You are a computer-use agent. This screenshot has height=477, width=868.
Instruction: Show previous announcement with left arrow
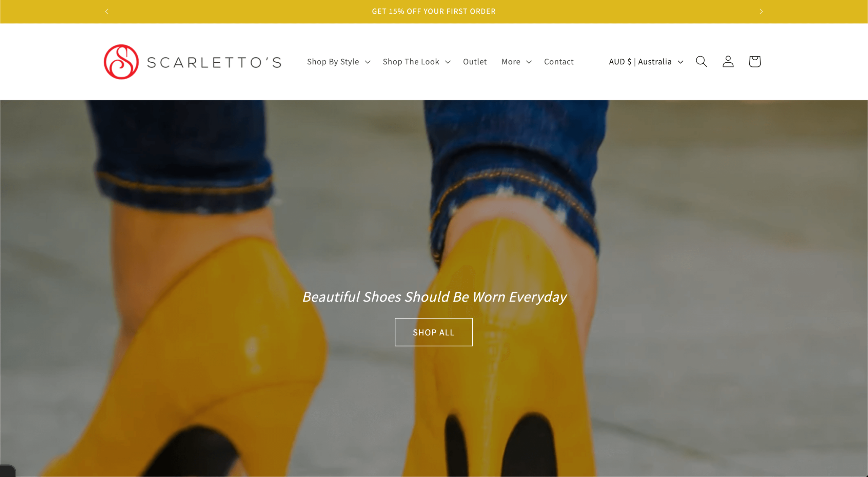(107, 12)
